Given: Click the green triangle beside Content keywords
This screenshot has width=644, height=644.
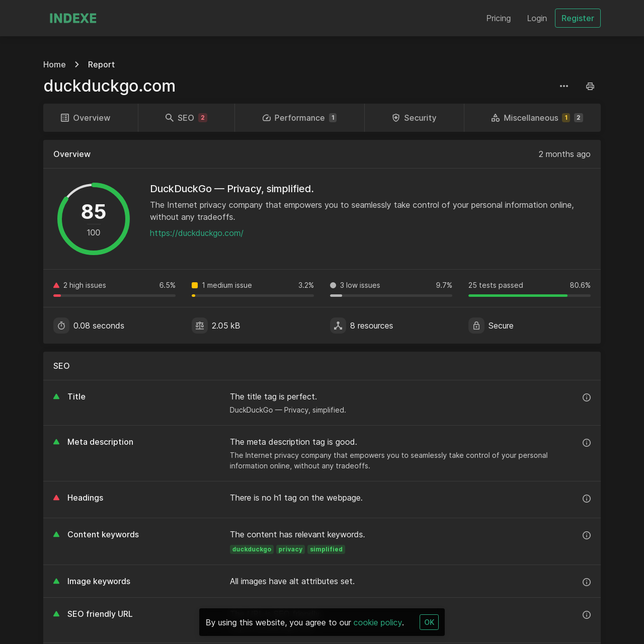Looking at the screenshot, I should tap(56, 534).
